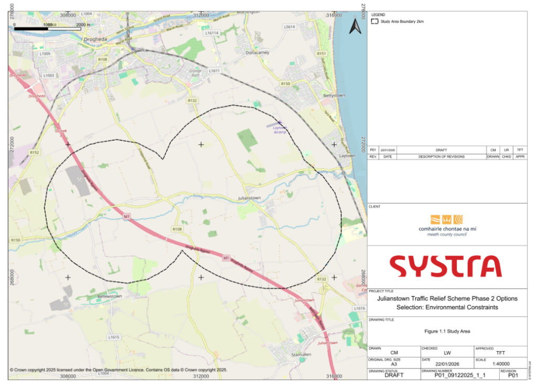537x392 pixels.
Task: Click the north arrow compass symbol
Action: coord(355,26)
